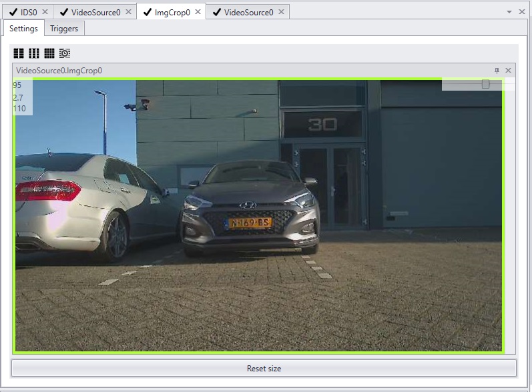Viewport: 532px width, 392px height.
Task: Select the three-column grid layout icon
Action: click(x=34, y=53)
